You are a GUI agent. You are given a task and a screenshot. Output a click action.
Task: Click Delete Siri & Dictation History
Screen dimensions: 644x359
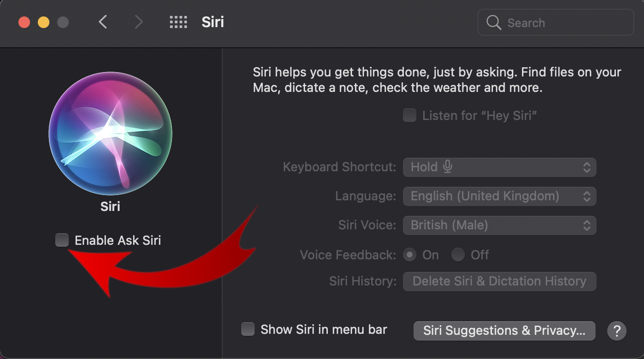click(500, 282)
